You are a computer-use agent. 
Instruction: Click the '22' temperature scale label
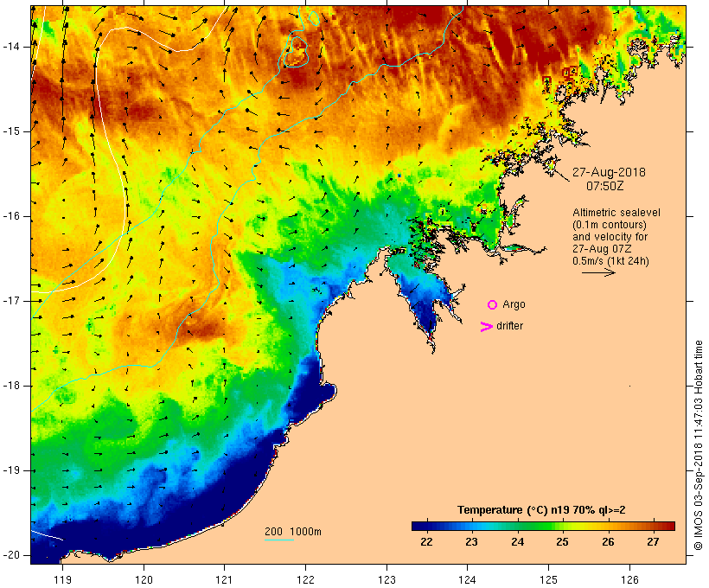426,542
